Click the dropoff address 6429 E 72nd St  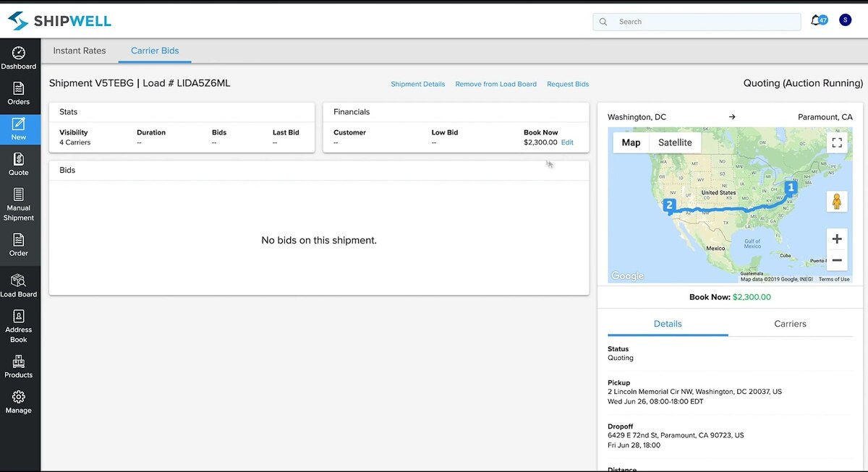click(676, 435)
